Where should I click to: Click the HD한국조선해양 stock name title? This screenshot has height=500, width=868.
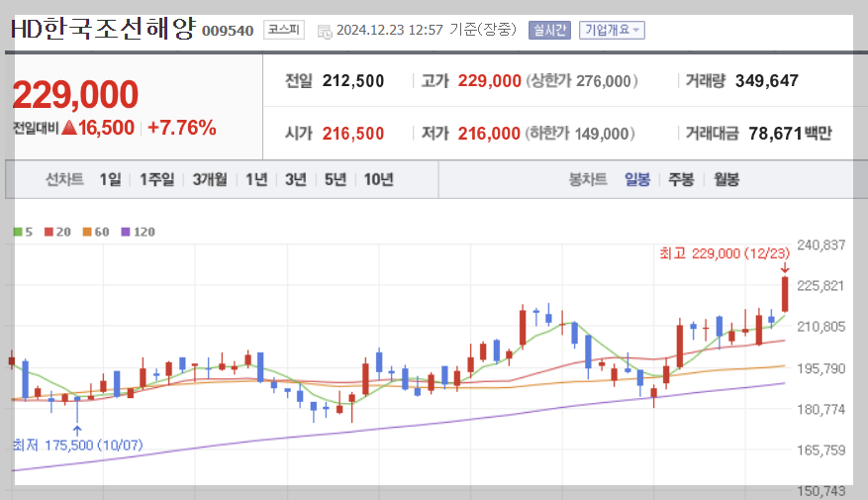(x=104, y=29)
